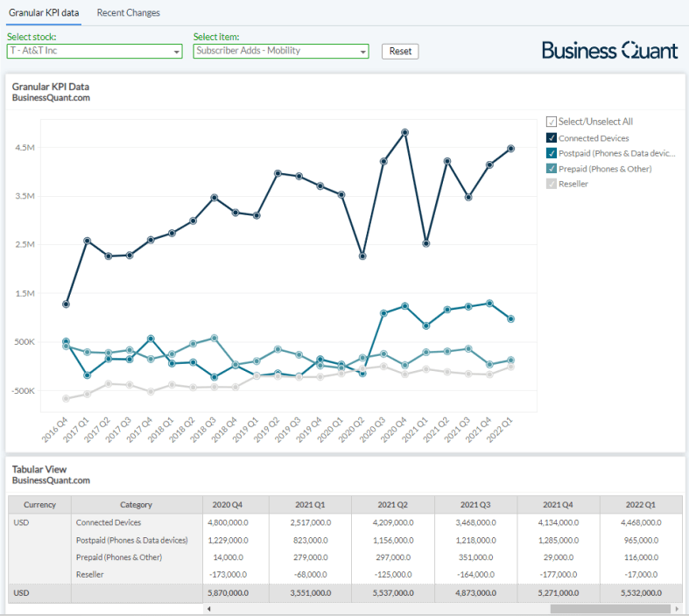Toggle Select/Unselect All checkbox
This screenshot has width=689, height=616.
coord(551,122)
